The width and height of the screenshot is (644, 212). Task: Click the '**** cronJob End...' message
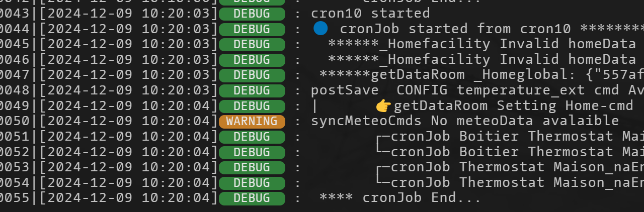tap(400, 198)
